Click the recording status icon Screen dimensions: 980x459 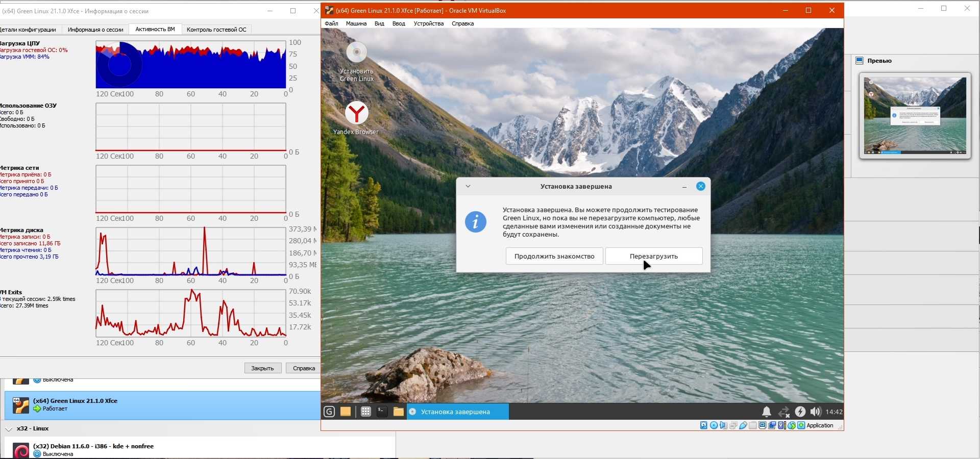point(772,425)
